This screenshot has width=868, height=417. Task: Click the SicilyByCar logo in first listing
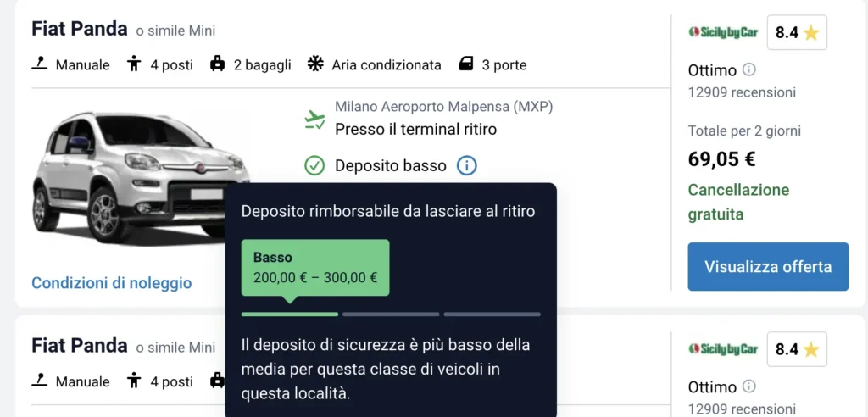[x=723, y=32]
